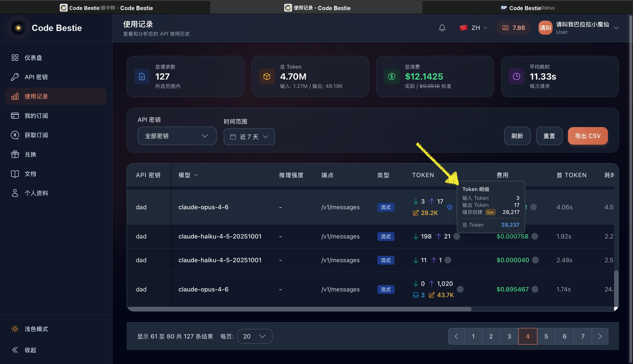
Task: Click the 7.86 balance badge
Action: tap(513, 28)
